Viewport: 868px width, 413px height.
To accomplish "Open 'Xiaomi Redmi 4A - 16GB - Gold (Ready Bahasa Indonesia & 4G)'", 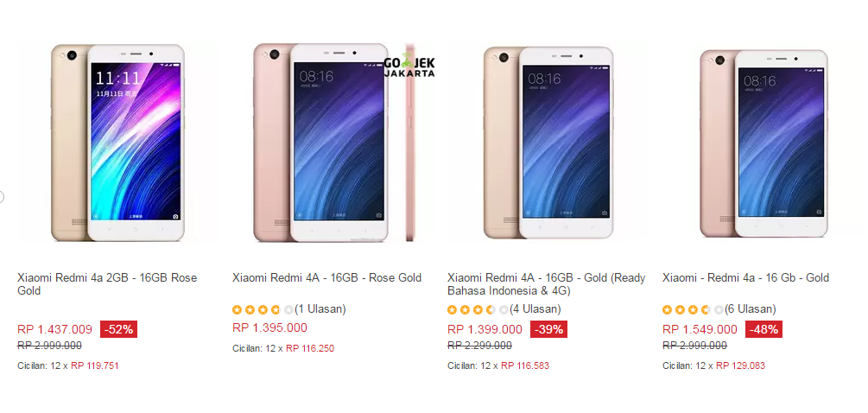I will (x=547, y=284).
